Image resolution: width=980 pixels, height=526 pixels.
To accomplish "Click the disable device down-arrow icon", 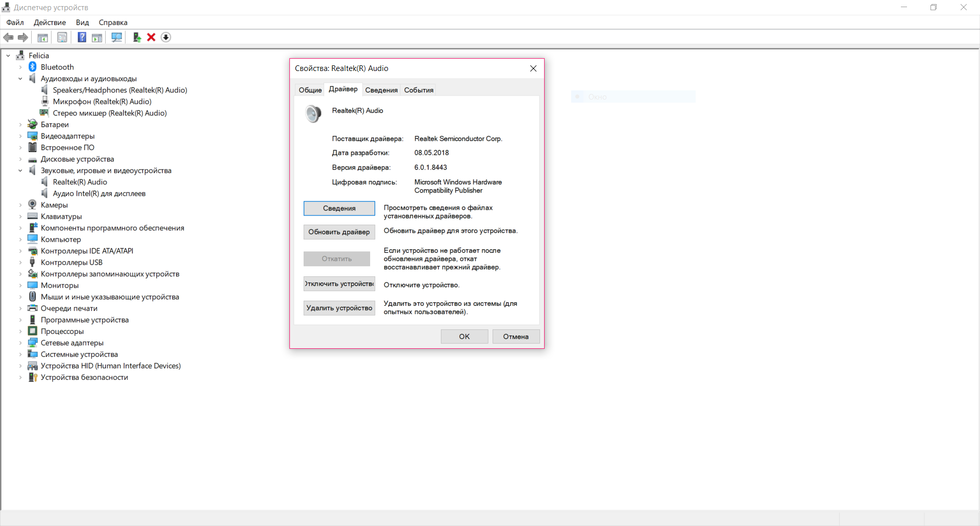I will (166, 37).
